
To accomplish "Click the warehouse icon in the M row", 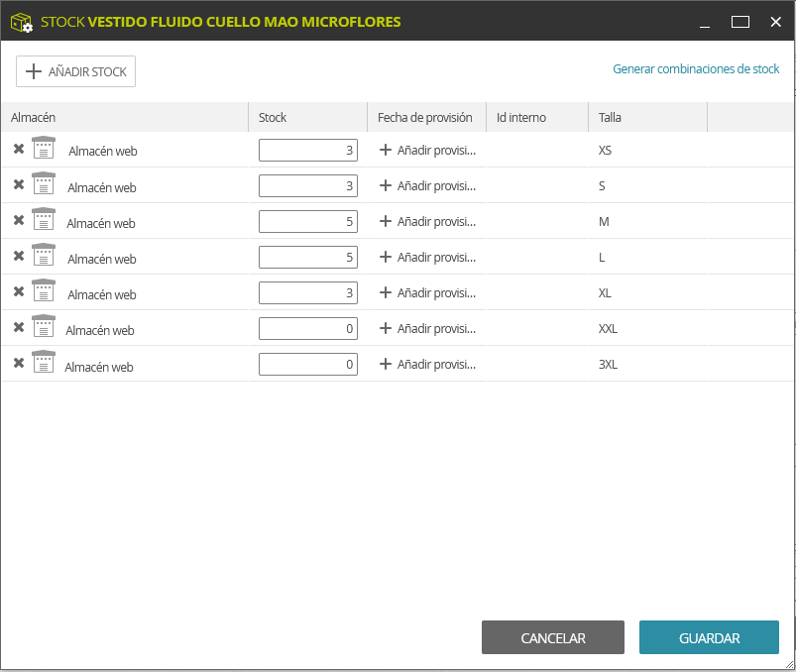I will pyautogui.click(x=44, y=219).
